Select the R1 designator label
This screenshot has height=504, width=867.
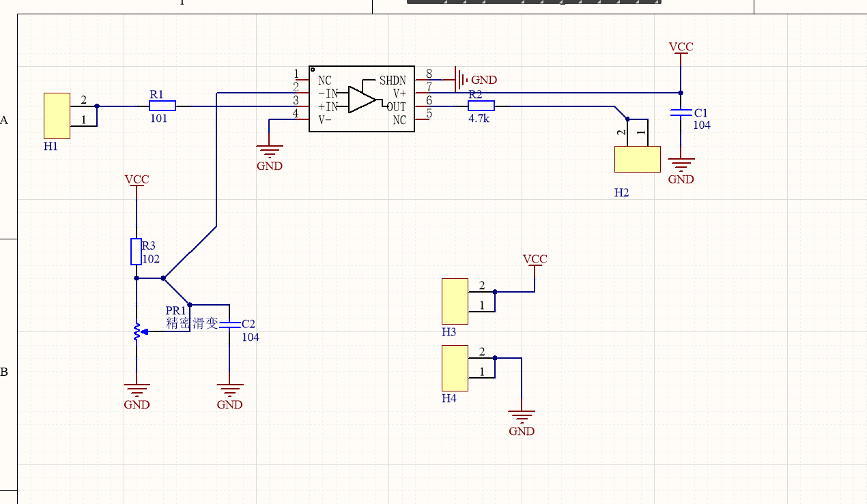[156, 94]
